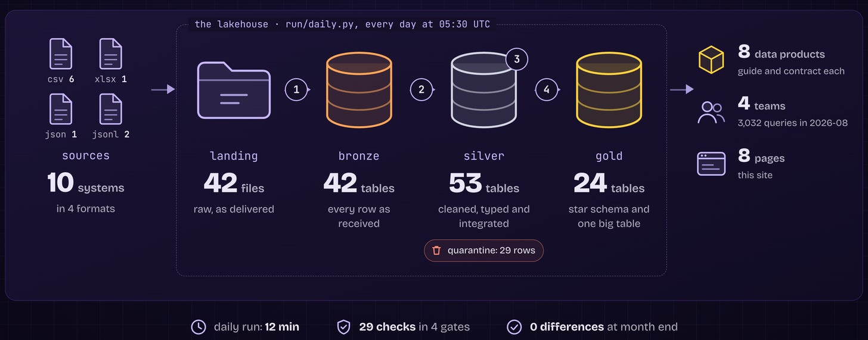
Task: Click the jsonl file icon
Action: (x=111, y=109)
